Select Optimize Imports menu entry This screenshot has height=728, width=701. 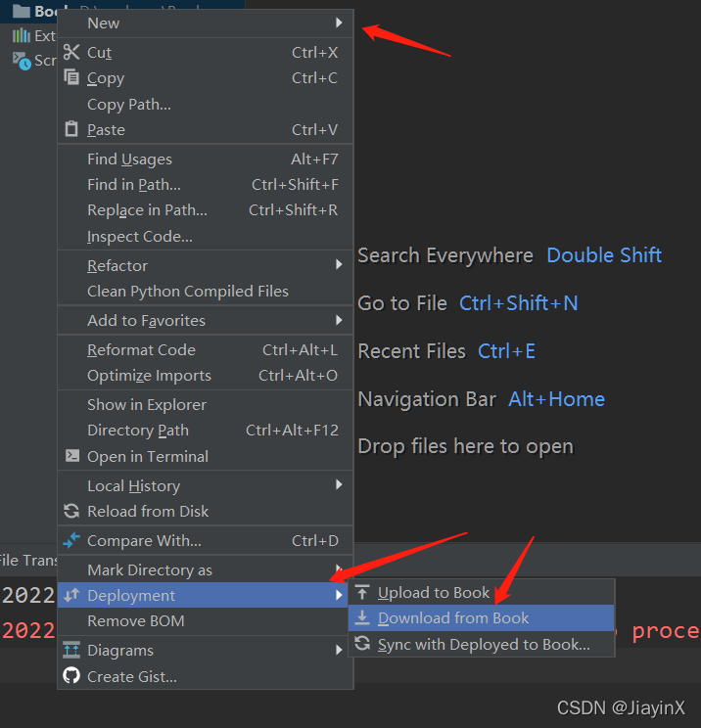coord(206,375)
